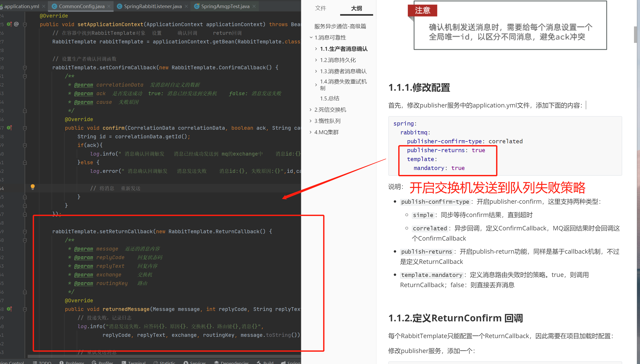Fold the setReturnCallback code block
Image resolution: width=640 pixels, height=364 pixels.
coord(25,232)
